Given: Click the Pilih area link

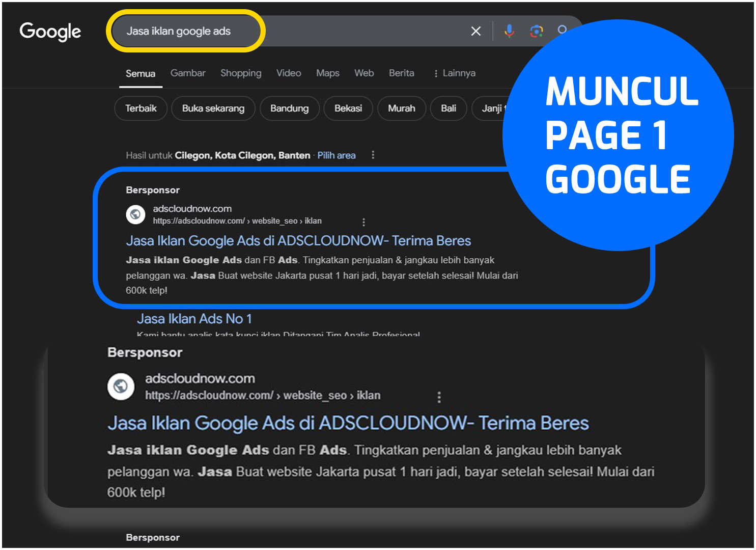Looking at the screenshot, I should tap(337, 155).
